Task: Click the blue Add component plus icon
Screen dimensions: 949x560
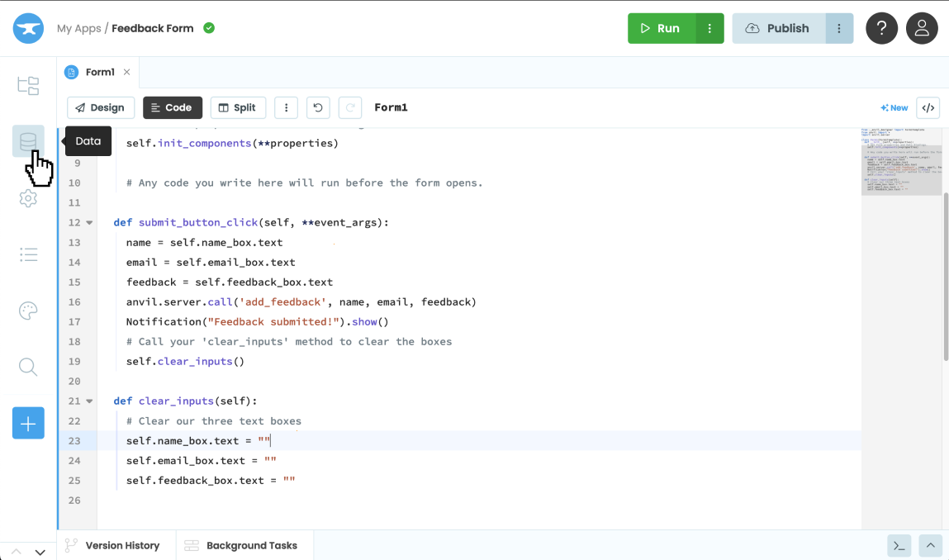Action: point(28,423)
